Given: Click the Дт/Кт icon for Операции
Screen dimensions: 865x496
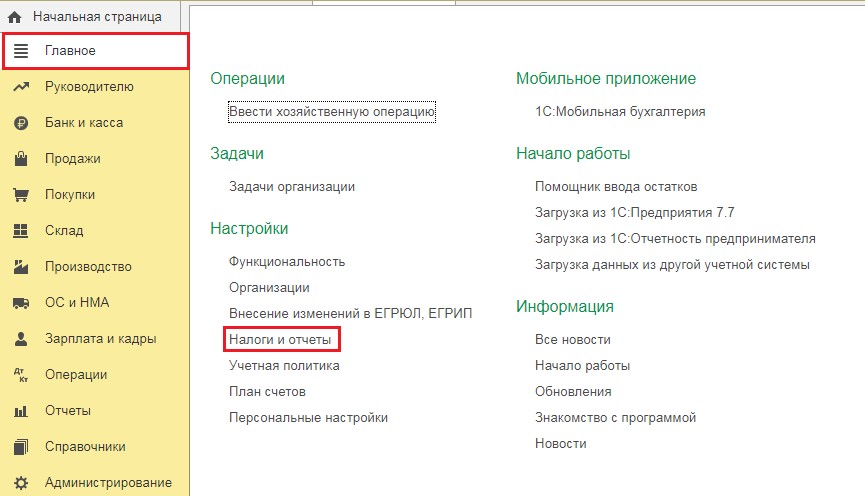Looking at the screenshot, I should 21,375.
